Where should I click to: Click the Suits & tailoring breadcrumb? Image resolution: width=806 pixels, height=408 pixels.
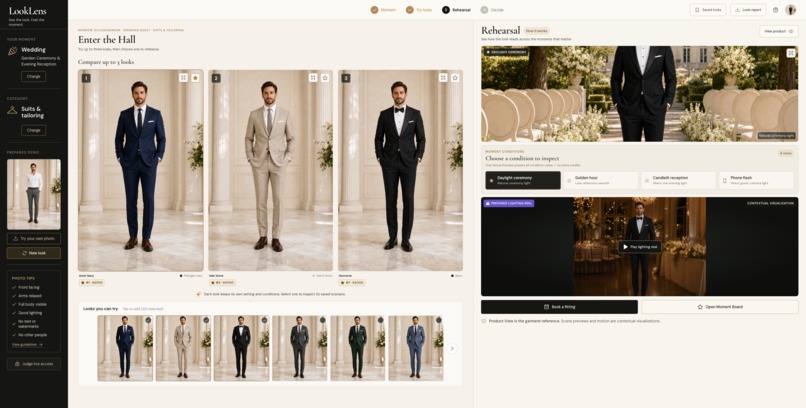[x=168, y=30]
